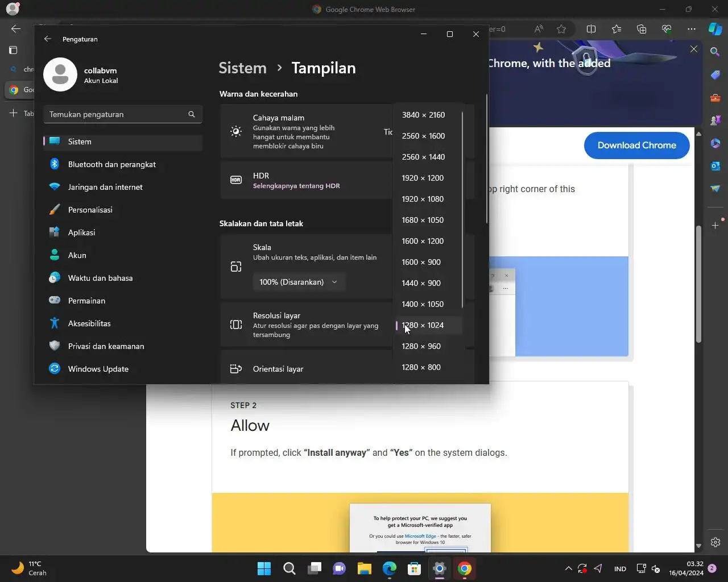Go to Jaringan dan internet settings
This screenshot has height=582, width=728.
[123, 187]
